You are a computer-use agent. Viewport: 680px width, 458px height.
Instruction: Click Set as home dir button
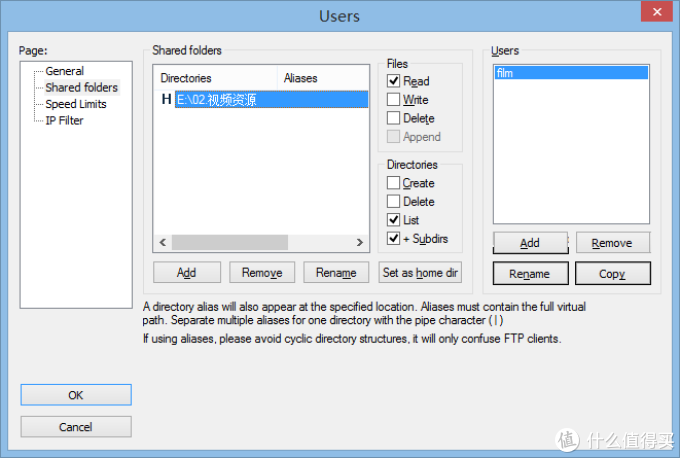tap(420, 273)
